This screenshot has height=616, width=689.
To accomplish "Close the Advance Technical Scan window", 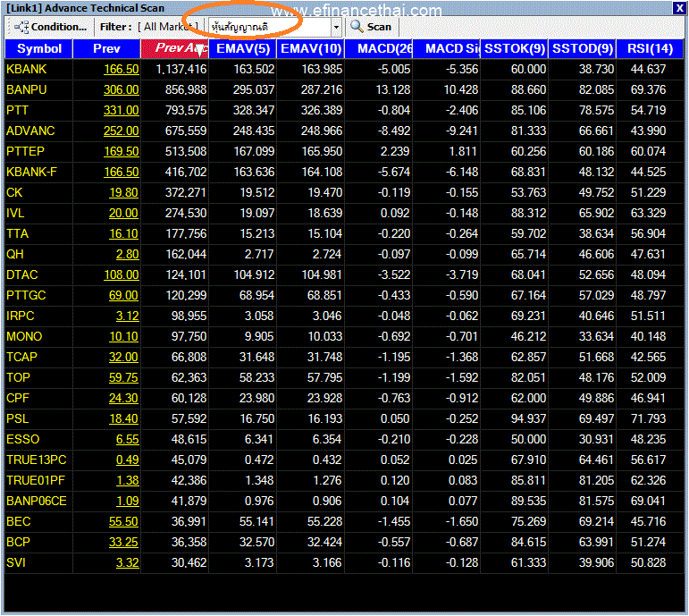I will pos(679,8).
